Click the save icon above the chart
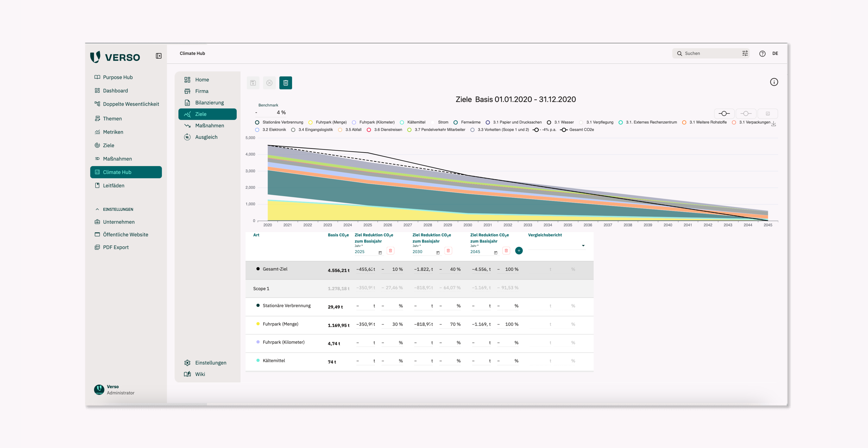This screenshot has height=448, width=868. (x=253, y=83)
